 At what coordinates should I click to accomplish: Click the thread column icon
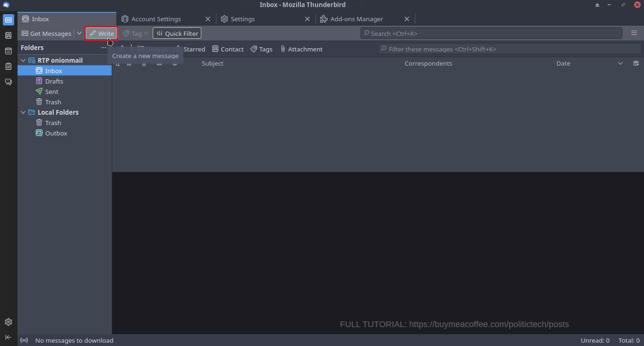(117, 63)
